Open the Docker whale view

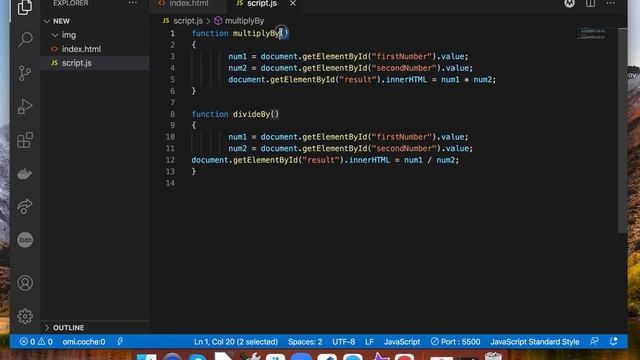click(25, 174)
